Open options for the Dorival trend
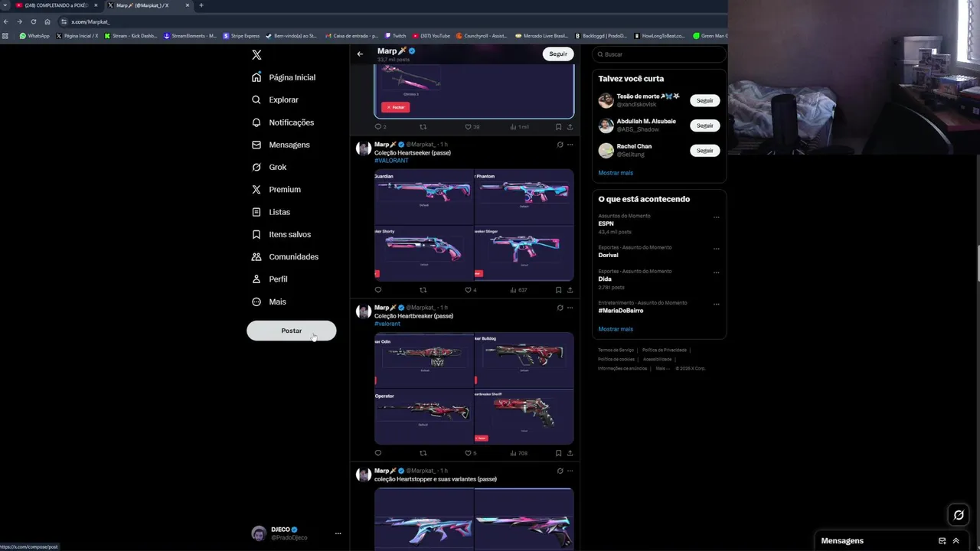 click(x=716, y=249)
